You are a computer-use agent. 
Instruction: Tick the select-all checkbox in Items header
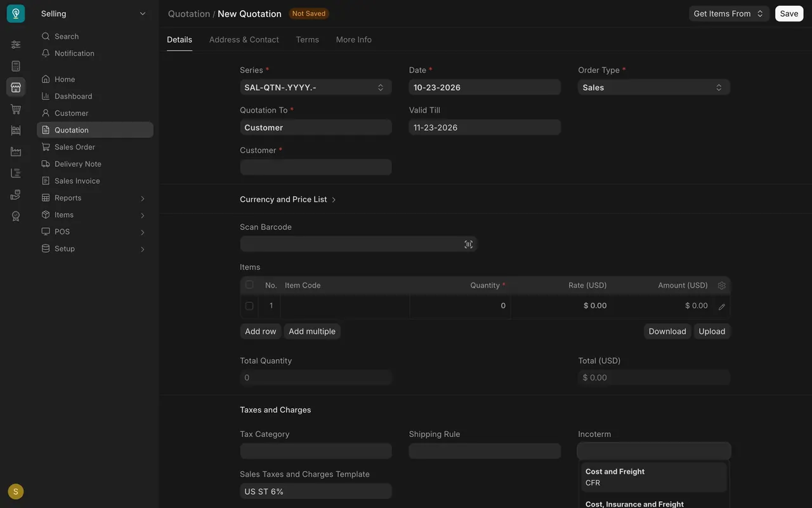(249, 285)
